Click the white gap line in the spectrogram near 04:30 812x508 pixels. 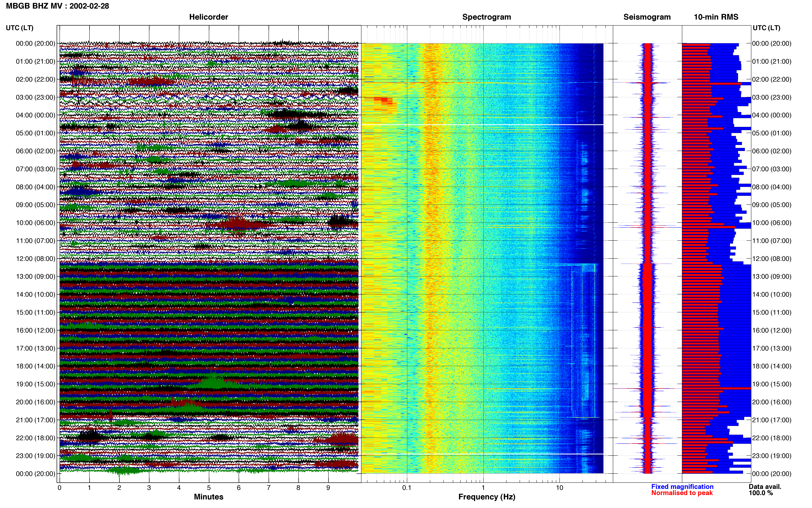482,125
